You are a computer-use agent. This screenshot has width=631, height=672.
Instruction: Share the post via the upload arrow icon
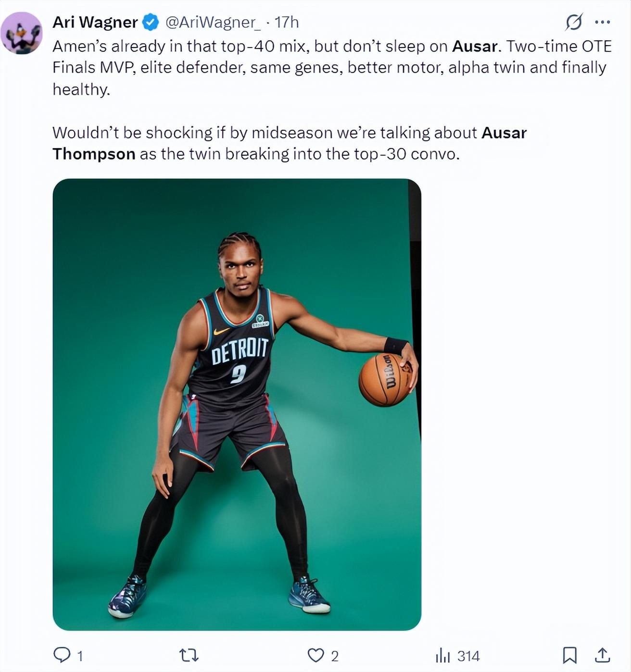tap(602, 655)
